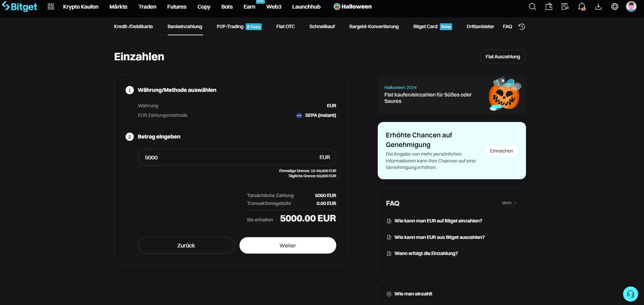Screen dimensions: 644x305
Task: Click the amount input field showing 5000
Action: tap(237, 157)
